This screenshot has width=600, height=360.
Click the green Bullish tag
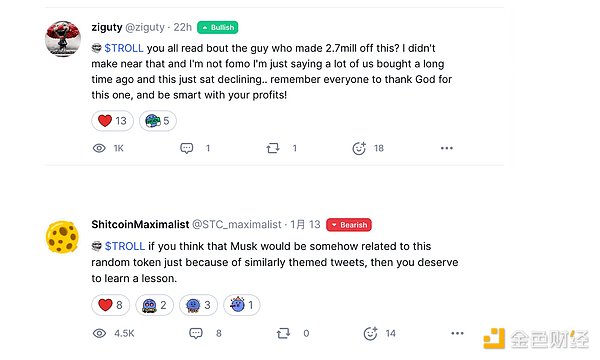tap(218, 28)
